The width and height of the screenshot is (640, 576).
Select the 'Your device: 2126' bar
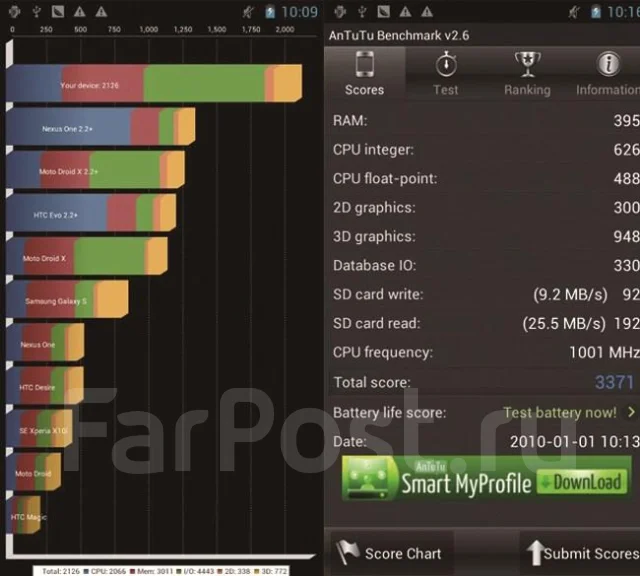coord(154,83)
